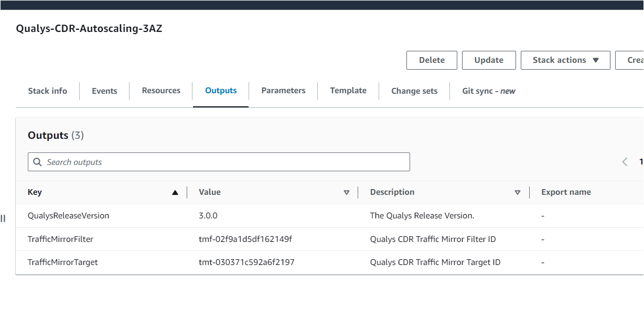The width and height of the screenshot is (644, 309).
Task: Click the Delete stack button
Action: (432, 60)
